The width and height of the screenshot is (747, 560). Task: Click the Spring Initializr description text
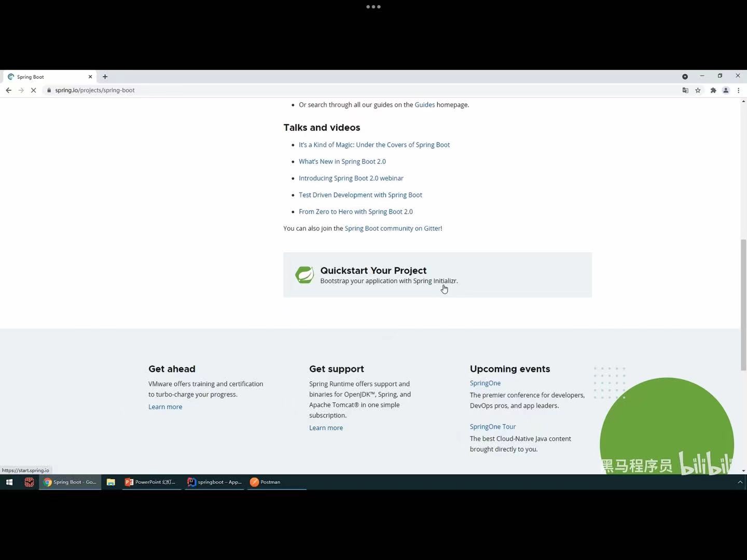[x=389, y=281]
